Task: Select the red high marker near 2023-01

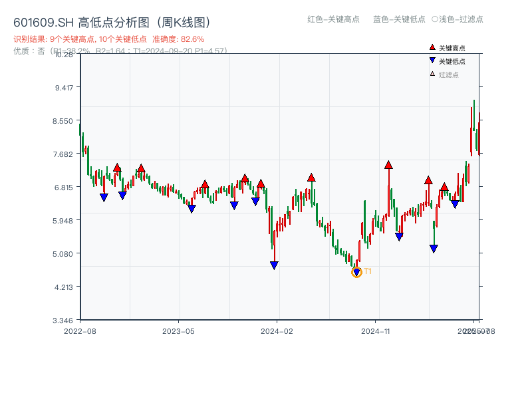Action: coord(141,168)
